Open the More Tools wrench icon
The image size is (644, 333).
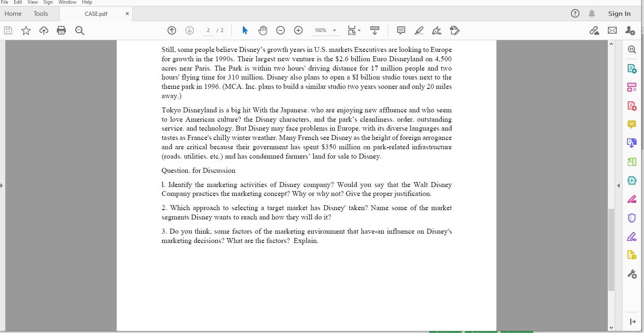tap(632, 274)
